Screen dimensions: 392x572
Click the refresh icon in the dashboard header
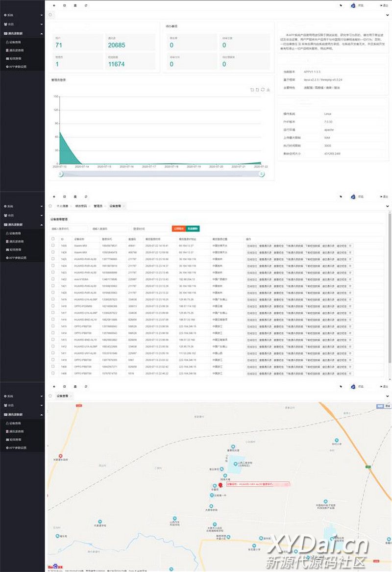click(x=86, y=5)
